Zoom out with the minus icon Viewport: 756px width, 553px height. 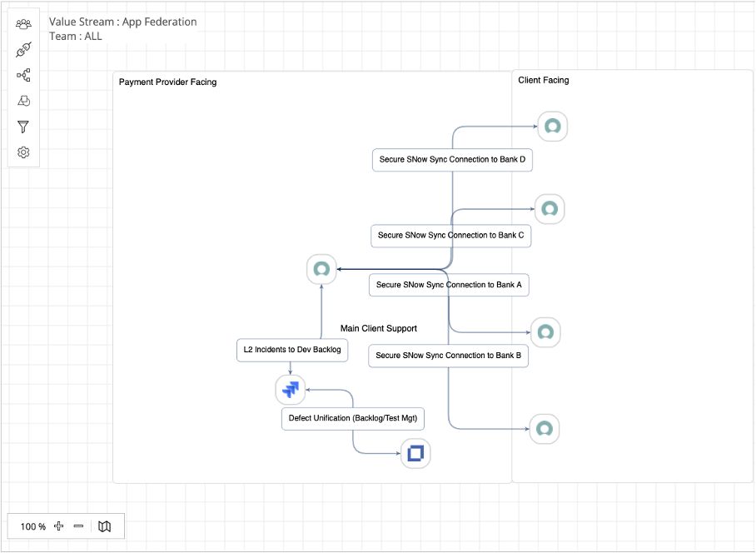point(78,526)
